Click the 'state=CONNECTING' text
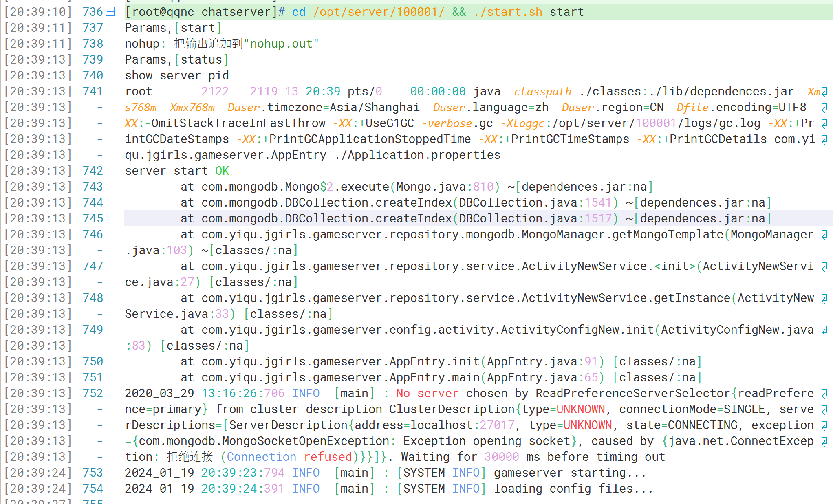 click(682, 425)
